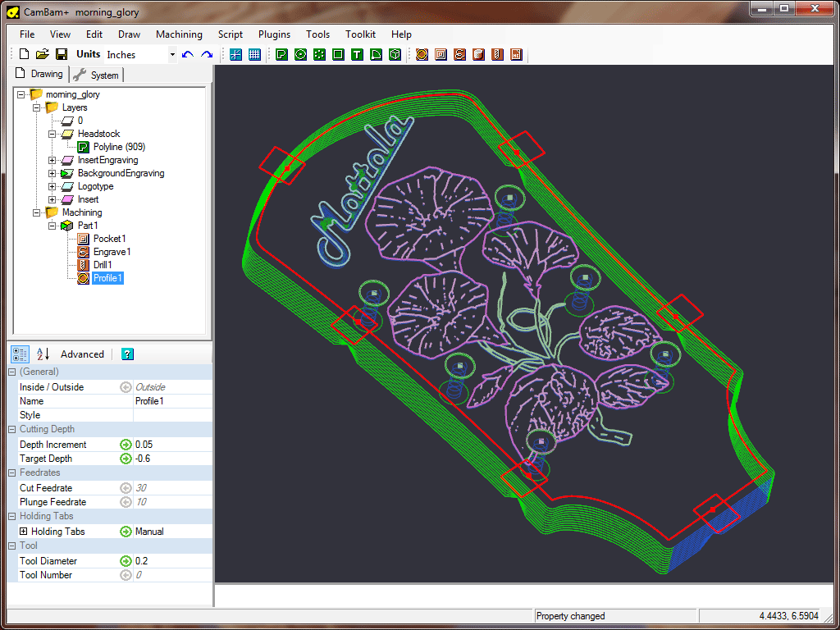The image size is (840, 630).
Task: Select the Polyline drawing tool
Action: [x=281, y=55]
